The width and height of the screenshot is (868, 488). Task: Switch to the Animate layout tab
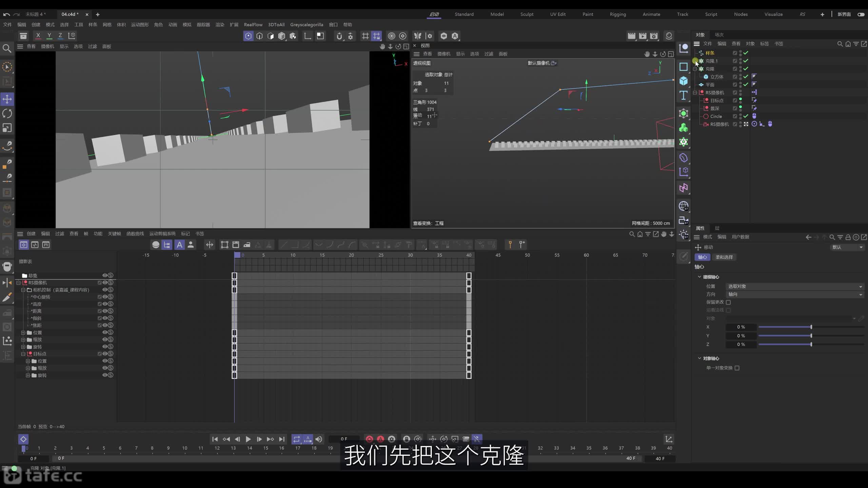coord(651,14)
